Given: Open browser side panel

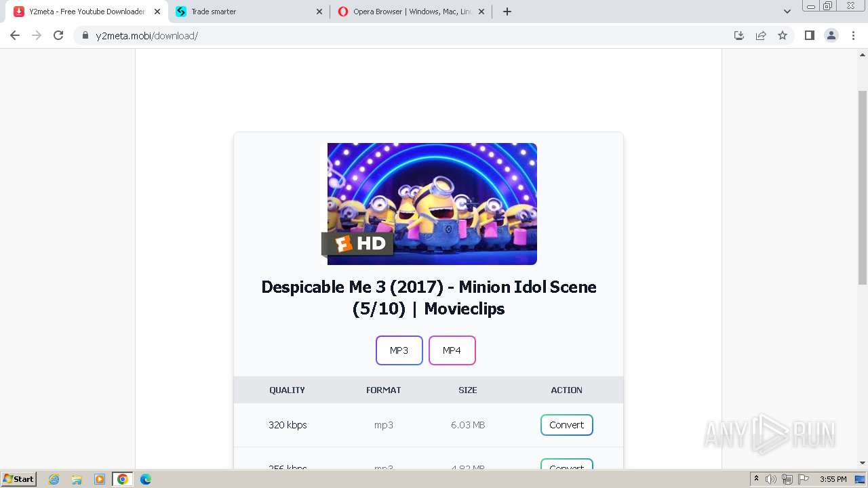Looking at the screenshot, I should [x=809, y=35].
